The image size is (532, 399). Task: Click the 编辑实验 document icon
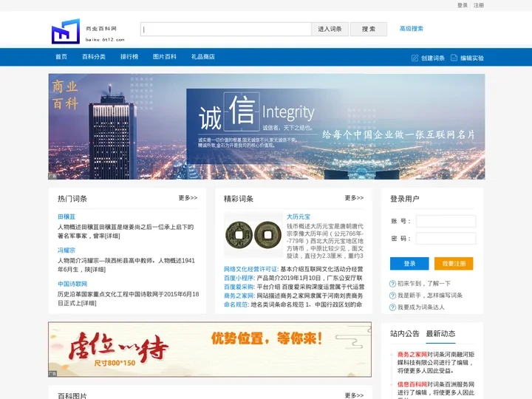pyautogui.click(x=454, y=58)
